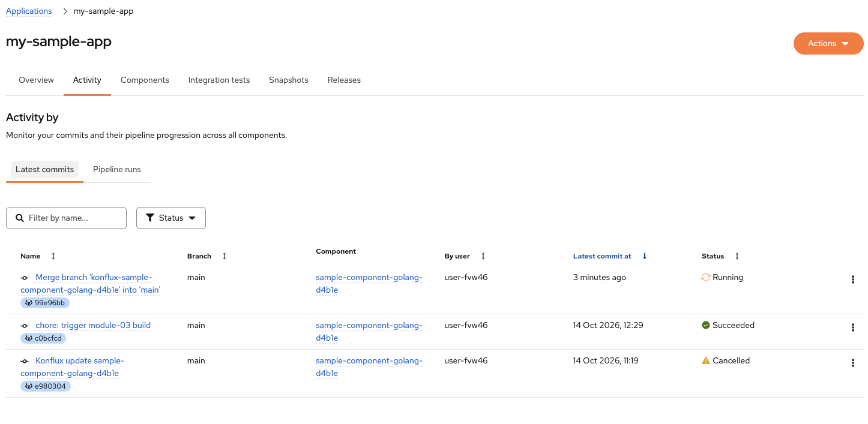Click the green Succeeded check icon
The width and height of the screenshot is (868, 424).
[x=706, y=326]
